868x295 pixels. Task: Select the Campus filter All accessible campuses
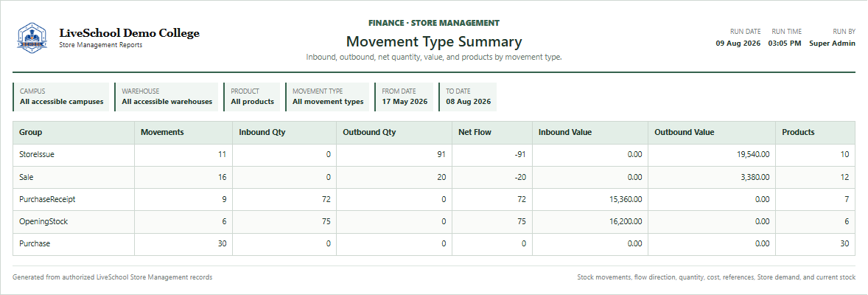click(61, 97)
